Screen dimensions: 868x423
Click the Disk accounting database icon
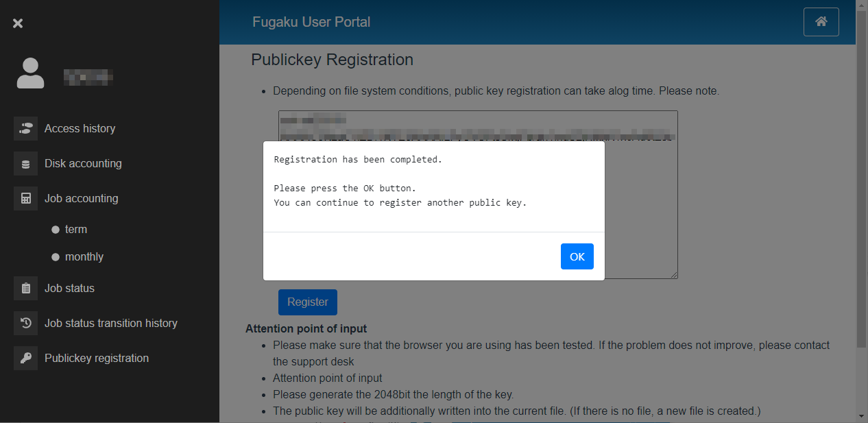pyautogui.click(x=25, y=164)
